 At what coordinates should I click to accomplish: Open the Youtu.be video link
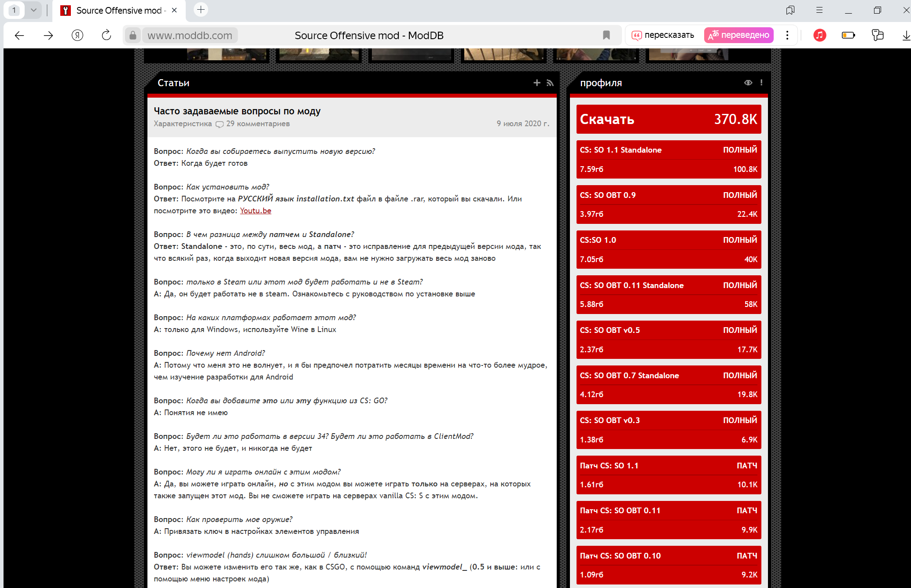tap(256, 211)
